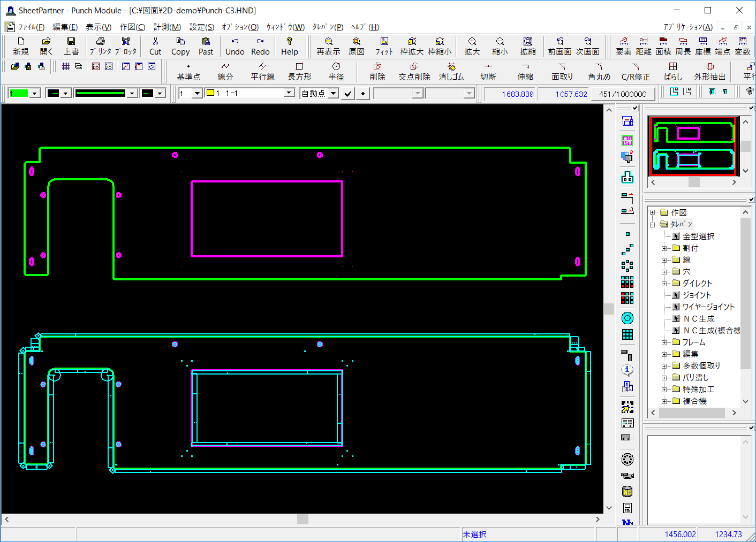This screenshot has height=542, width=756.
Task: Click the Copy button
Action: [180, 47]
